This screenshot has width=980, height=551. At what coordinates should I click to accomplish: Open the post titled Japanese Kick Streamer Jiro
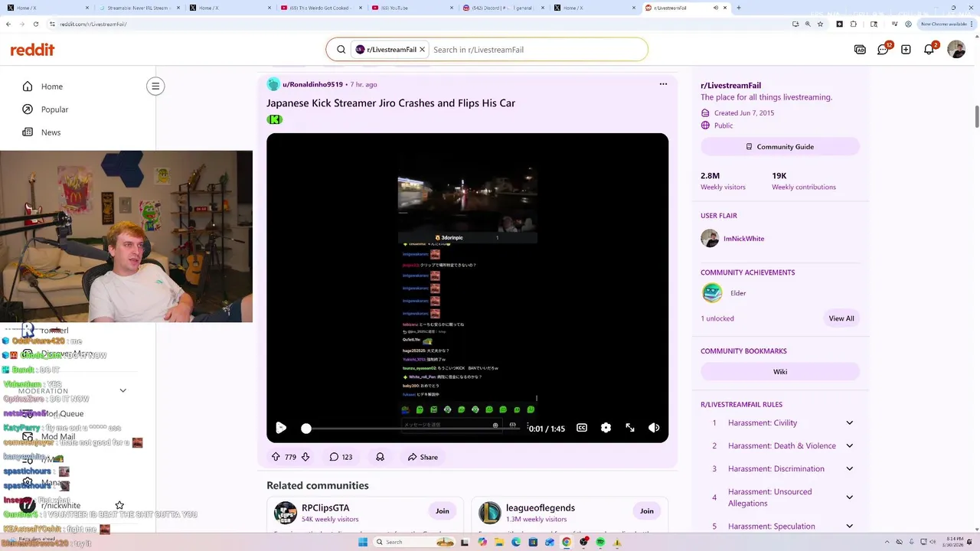pyautogui.click(x=390, y=103)
